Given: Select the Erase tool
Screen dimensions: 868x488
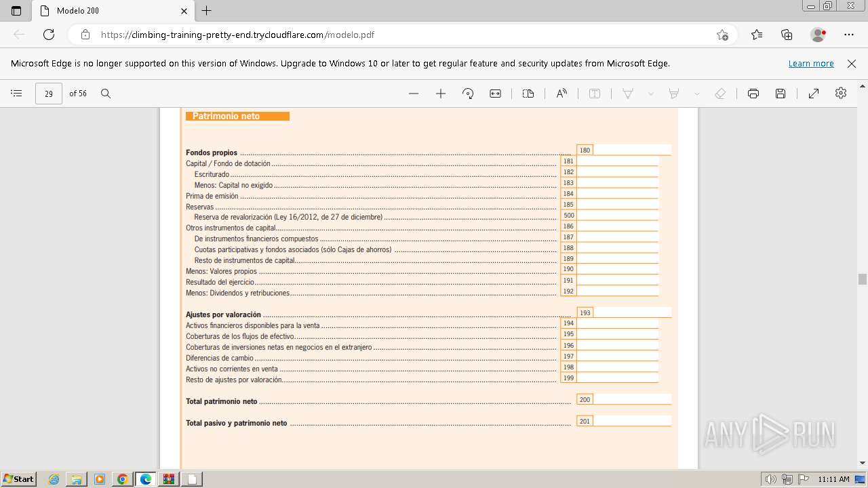Looking at the screenshot, I should click(x=720, y=94).
